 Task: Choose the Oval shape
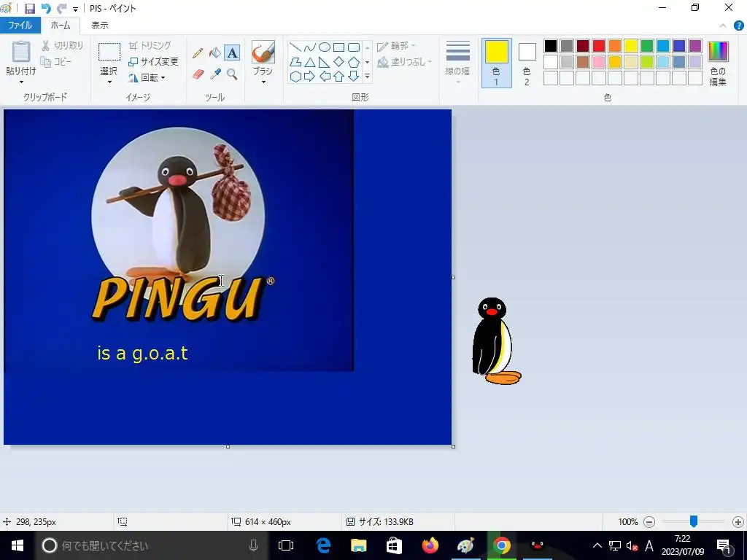325,47
